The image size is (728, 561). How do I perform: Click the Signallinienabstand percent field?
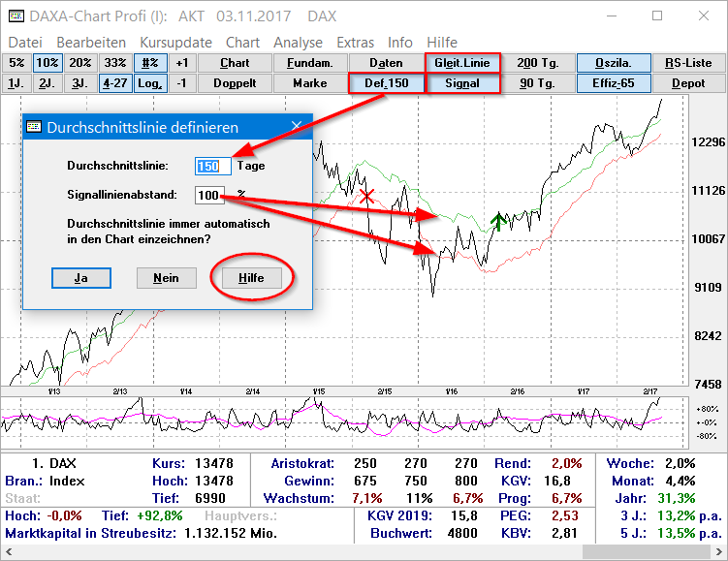pos(209,196)
